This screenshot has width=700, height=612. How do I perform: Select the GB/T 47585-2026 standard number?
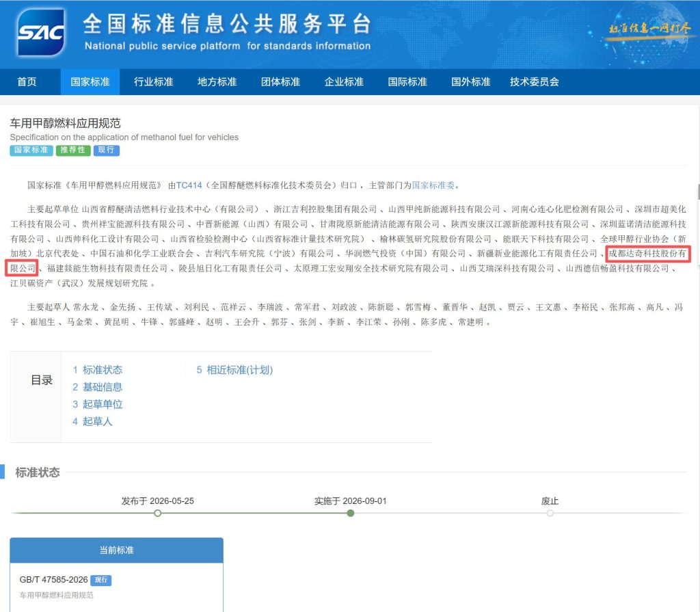pos(53,580)
